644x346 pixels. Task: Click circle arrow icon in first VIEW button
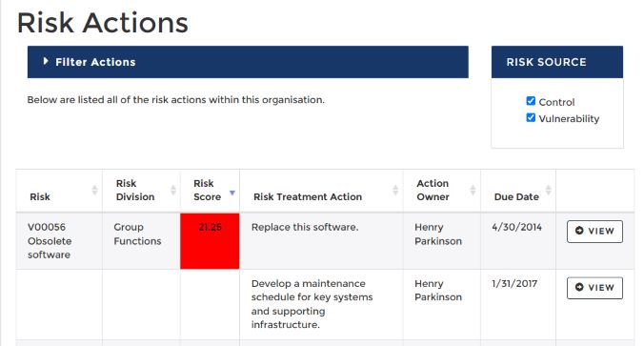pos(579,231)
